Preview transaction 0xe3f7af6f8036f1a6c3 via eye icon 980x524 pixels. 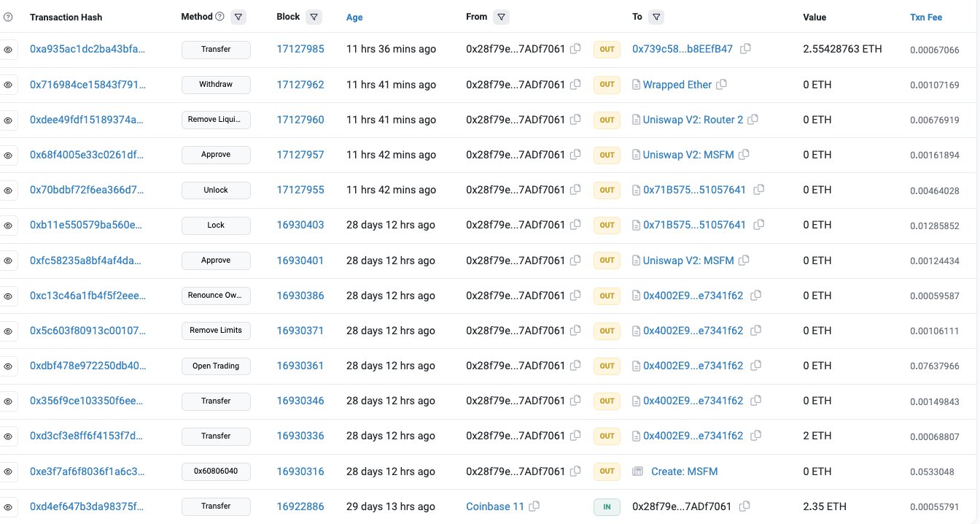pyautogui.click(x=8, y=471)
